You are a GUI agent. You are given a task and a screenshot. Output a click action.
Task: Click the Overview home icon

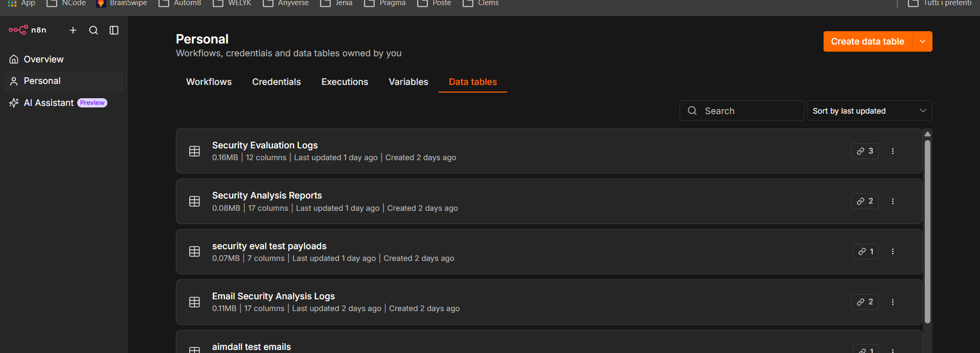coord(14,59)
